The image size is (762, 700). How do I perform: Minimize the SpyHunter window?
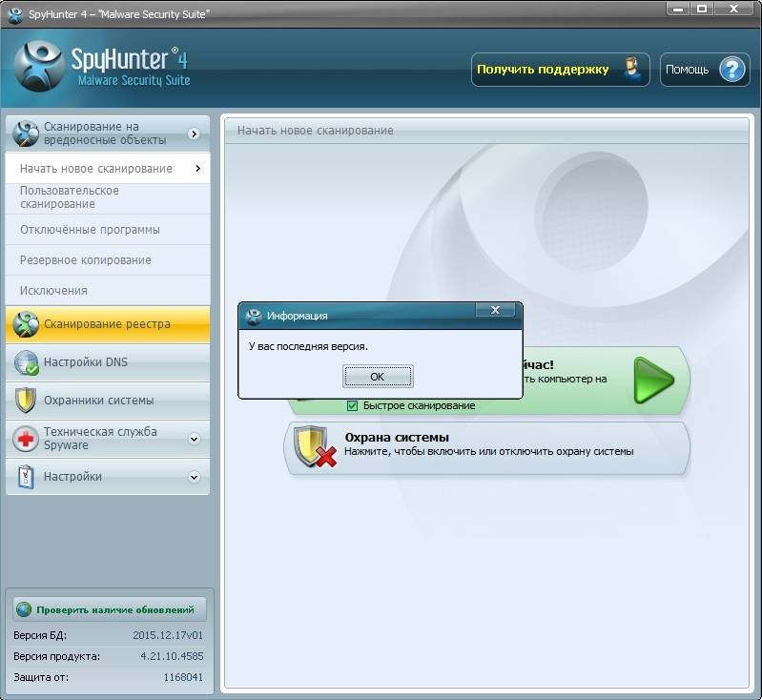[x=678, y=9]
